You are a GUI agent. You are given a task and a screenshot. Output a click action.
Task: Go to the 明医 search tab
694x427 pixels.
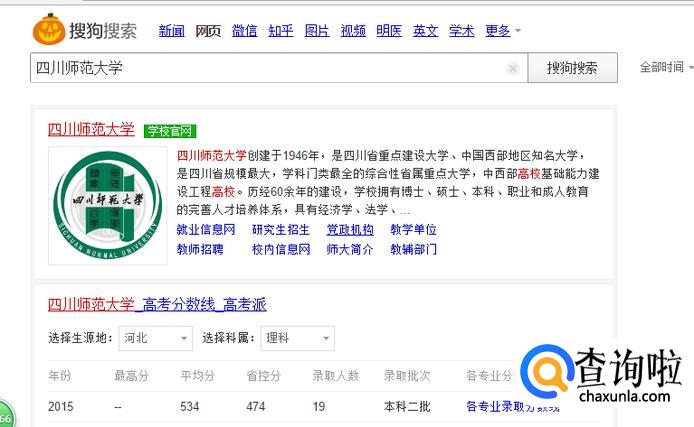[x=389, y=31]
